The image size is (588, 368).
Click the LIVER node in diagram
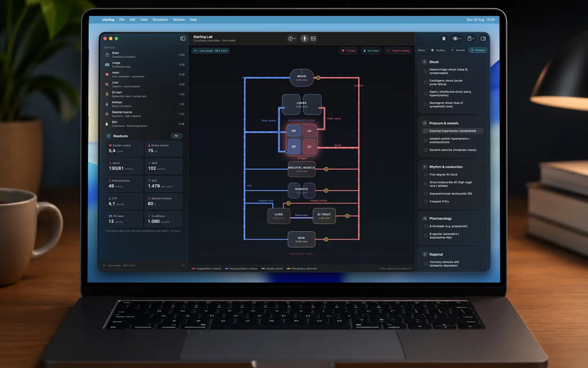279,216
